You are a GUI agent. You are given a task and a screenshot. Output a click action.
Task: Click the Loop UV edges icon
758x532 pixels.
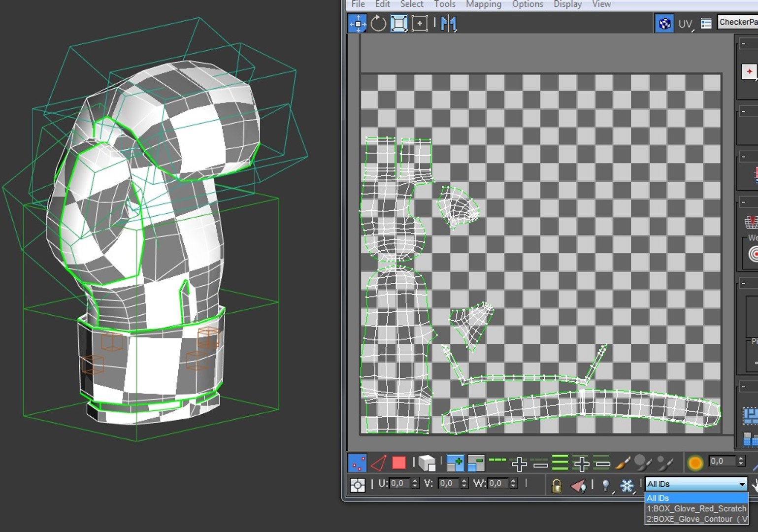click(497, 461)
